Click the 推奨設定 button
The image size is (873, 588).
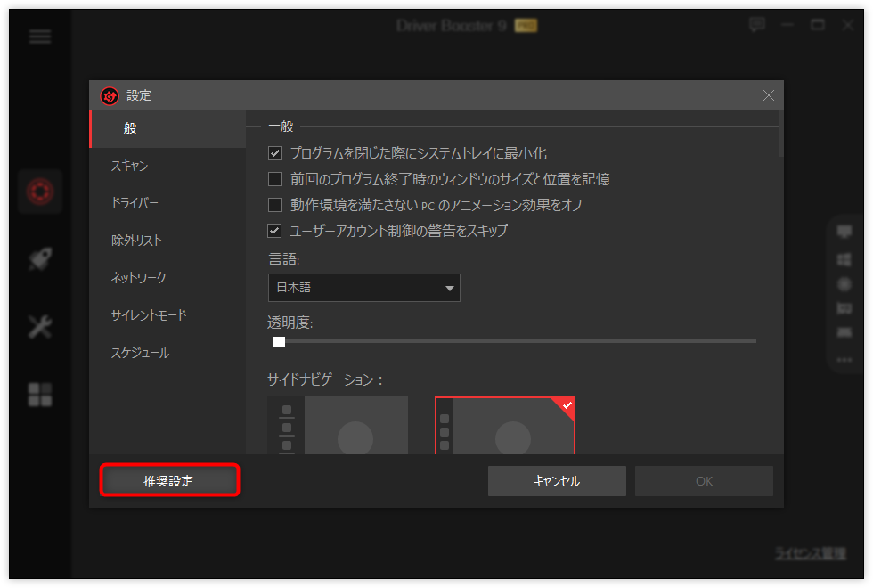tap(169, 480)
